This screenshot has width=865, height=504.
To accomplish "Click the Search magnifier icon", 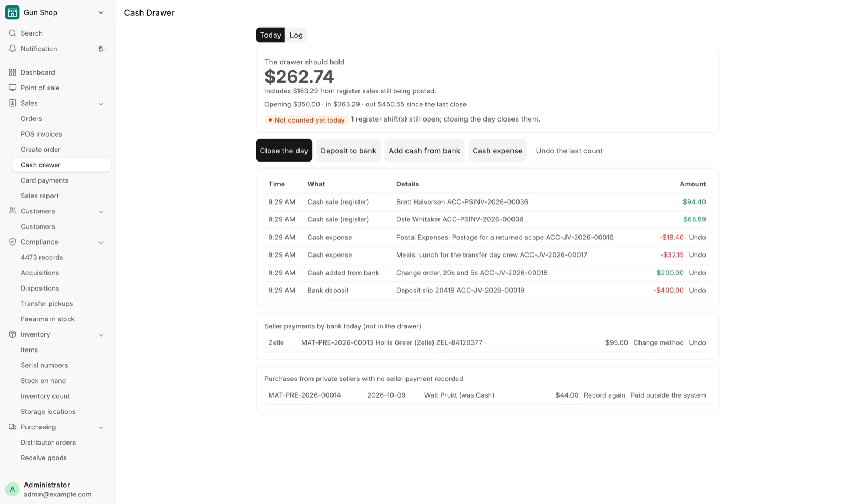I will [x=12, y=33].
